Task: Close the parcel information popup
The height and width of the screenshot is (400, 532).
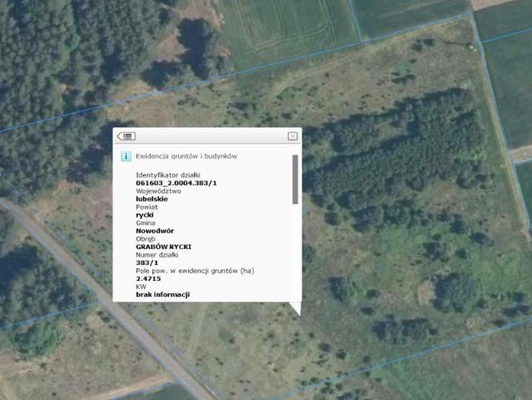Action: [x=292, y=136]
